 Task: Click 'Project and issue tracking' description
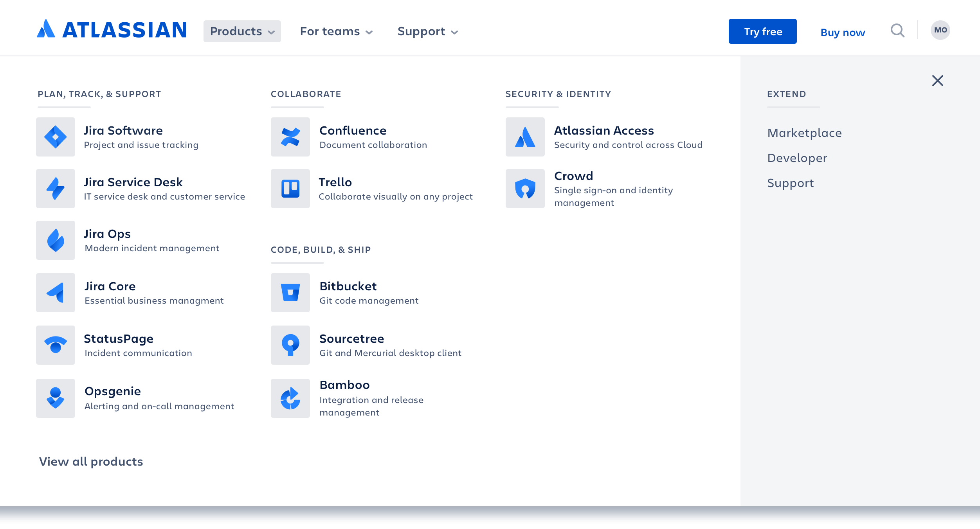click(x=141, y=145)
